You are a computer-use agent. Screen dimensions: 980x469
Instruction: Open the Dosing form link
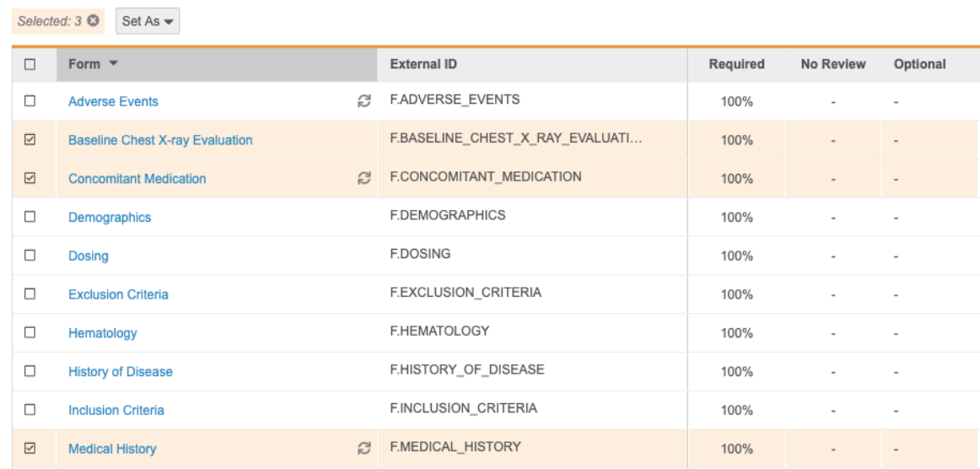(88, 256)
